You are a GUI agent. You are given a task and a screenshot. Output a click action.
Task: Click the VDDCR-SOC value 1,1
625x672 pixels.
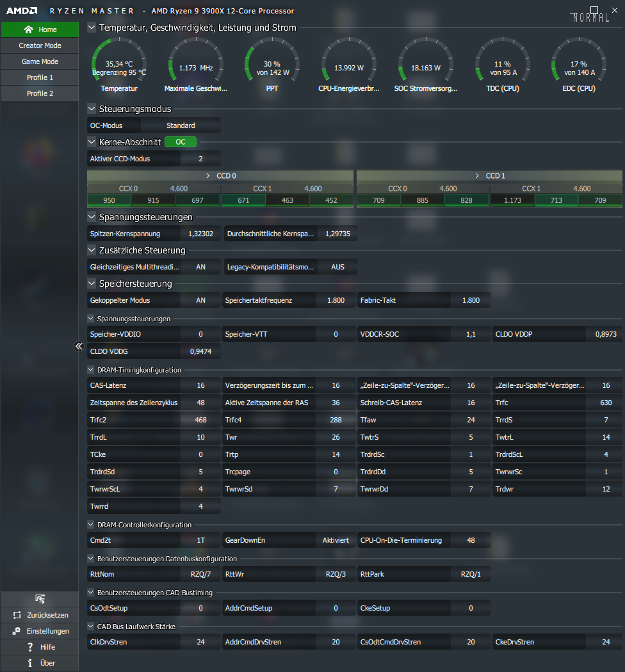471,334
